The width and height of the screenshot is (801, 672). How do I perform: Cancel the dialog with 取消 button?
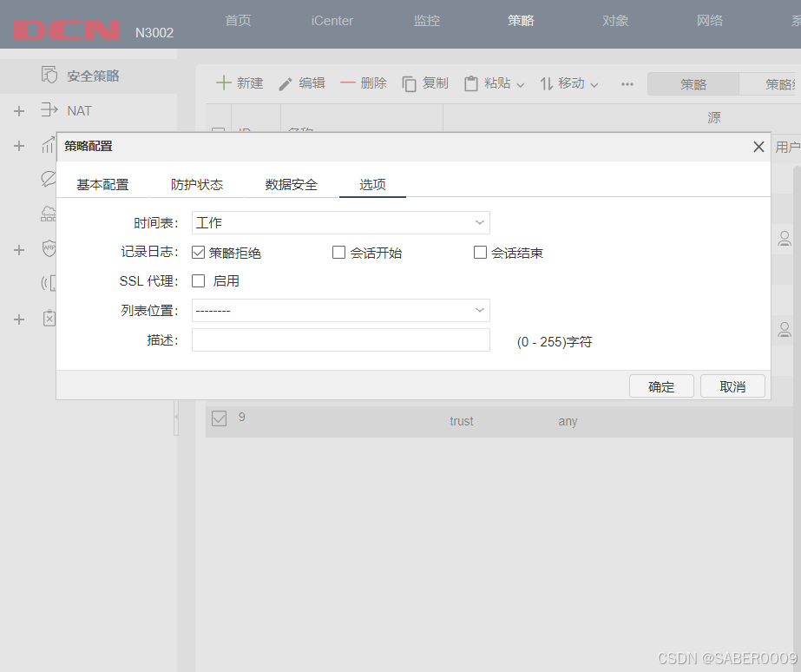[734, 386]
